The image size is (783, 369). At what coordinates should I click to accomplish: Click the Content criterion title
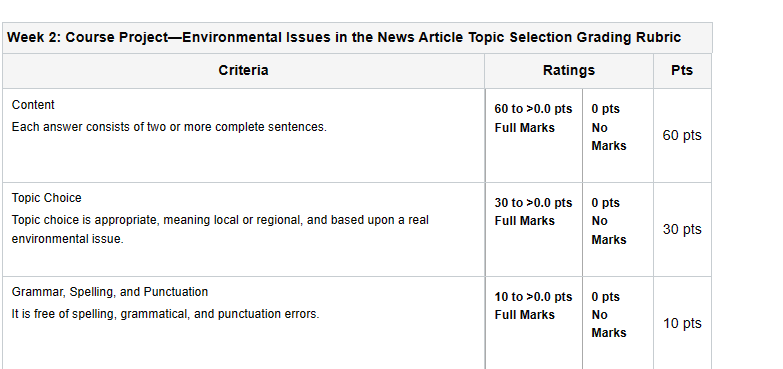(x=33, y=105)
